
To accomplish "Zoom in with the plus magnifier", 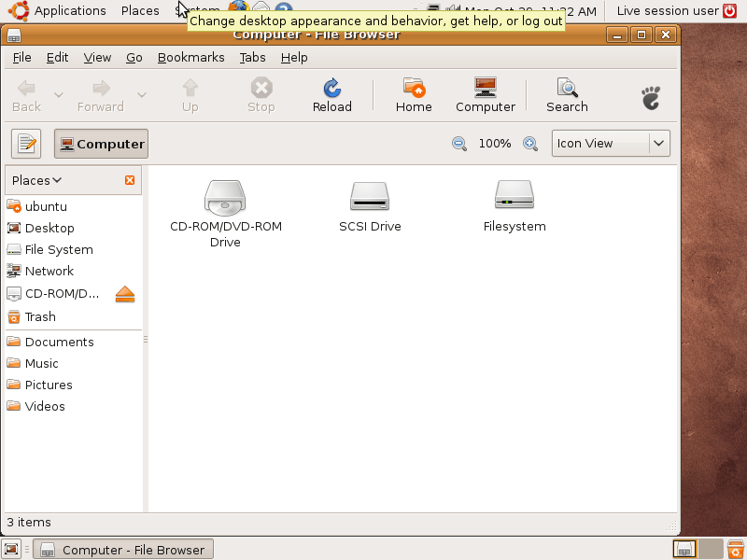I will pos(530,144).
